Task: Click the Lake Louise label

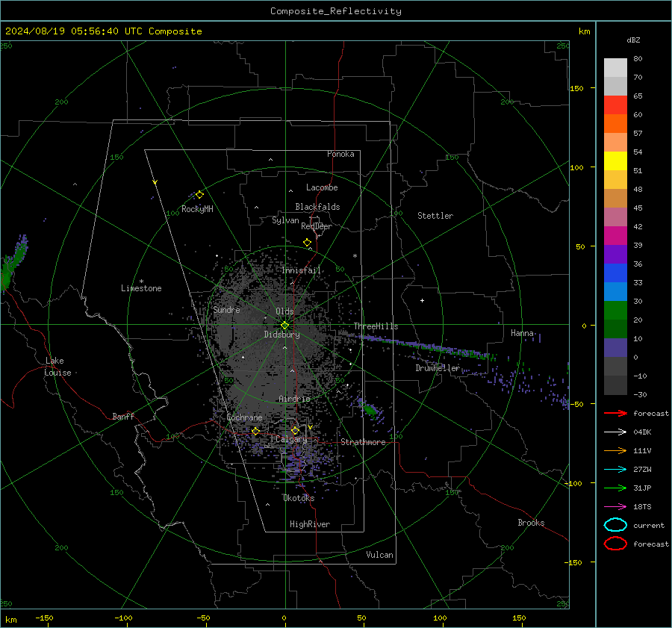Action: 57,367
